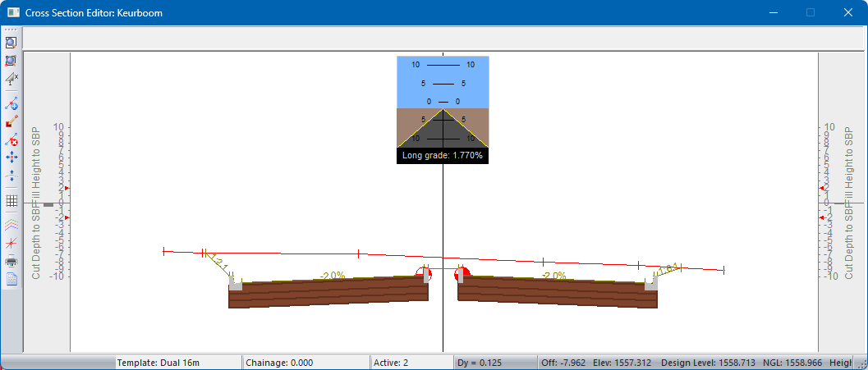Open the vertical exaggeration scale tool
Screen dimensions: 868x370
tap(11, 79)
